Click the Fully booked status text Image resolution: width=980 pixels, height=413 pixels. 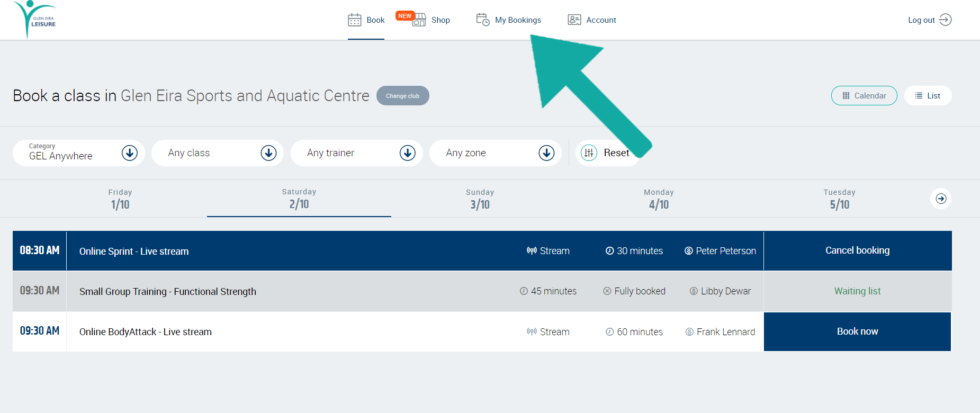tap(640, 291)
